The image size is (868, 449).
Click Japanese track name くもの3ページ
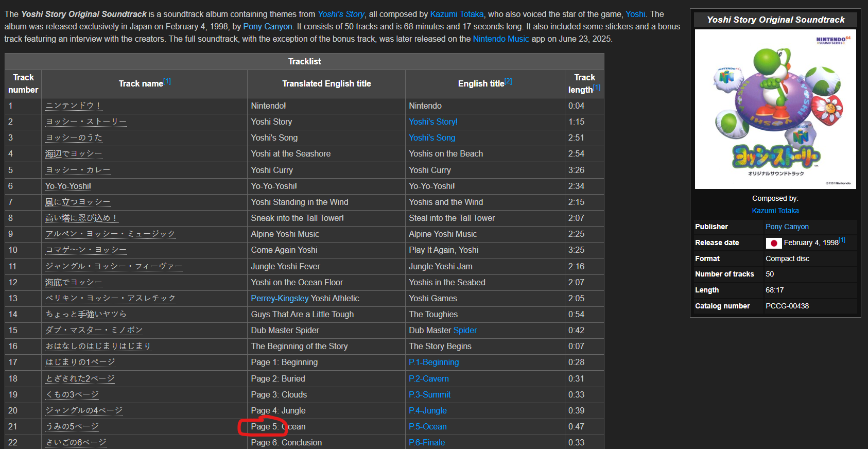coord(72,394)
